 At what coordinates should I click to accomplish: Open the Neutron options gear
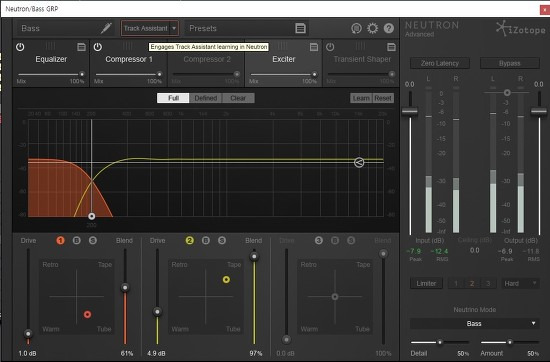373,28
